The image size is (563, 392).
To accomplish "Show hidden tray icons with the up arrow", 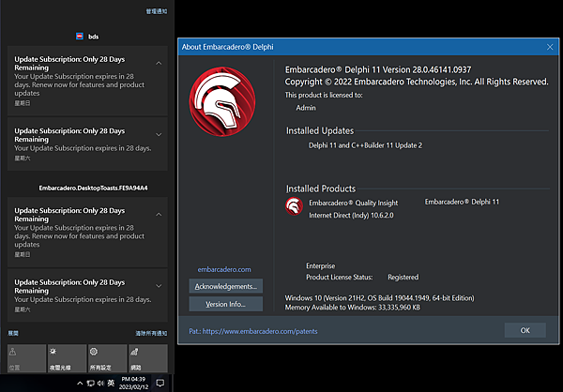I will (80, 384).
